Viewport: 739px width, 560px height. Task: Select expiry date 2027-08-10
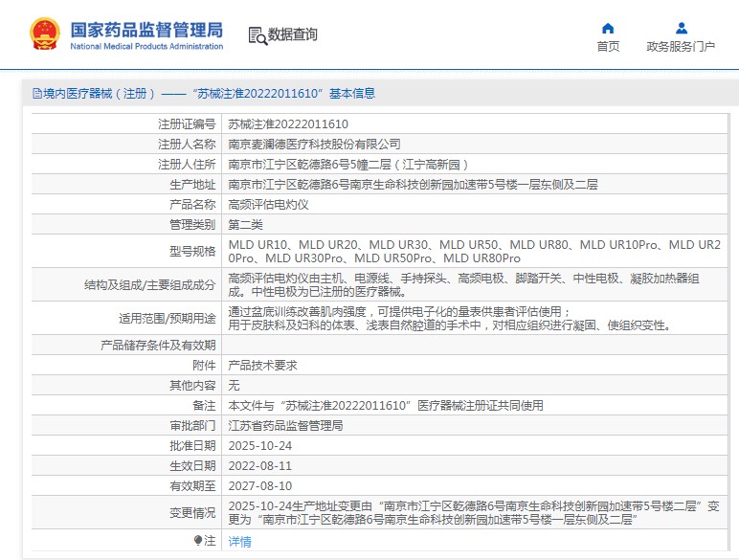click(x=260, y=485)
